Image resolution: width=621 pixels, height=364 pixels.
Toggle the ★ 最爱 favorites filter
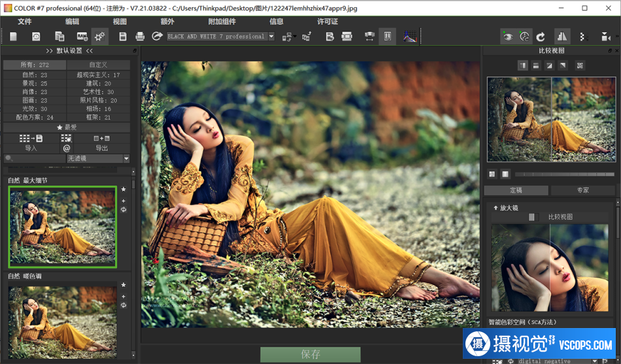(67, 127)
